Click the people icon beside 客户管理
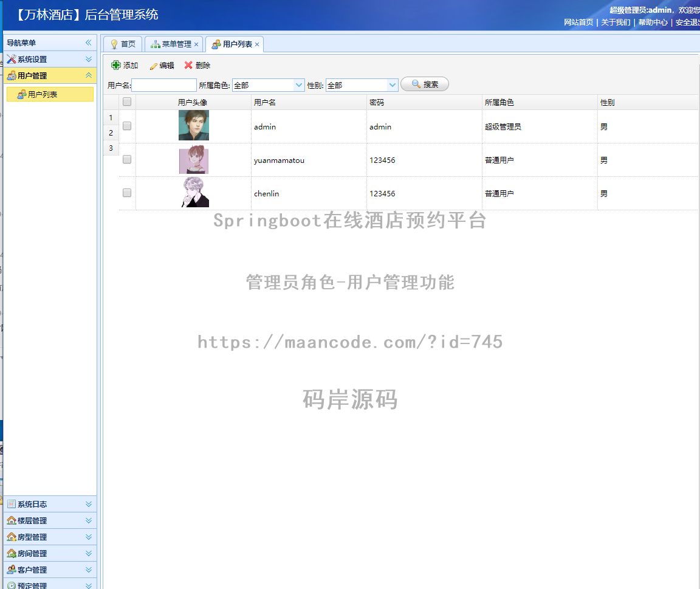 [x=12, y=570]
